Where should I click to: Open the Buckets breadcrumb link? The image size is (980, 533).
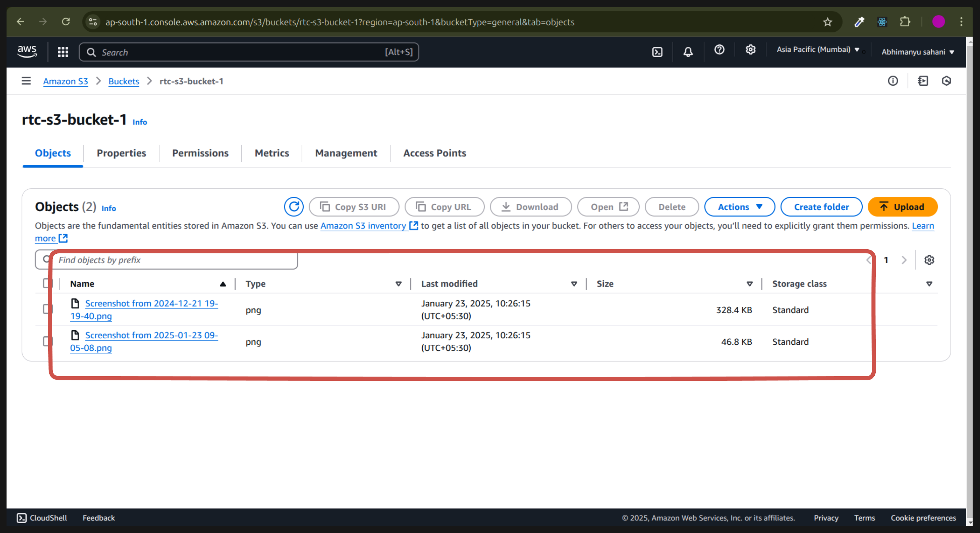click(x=124, y=81)
